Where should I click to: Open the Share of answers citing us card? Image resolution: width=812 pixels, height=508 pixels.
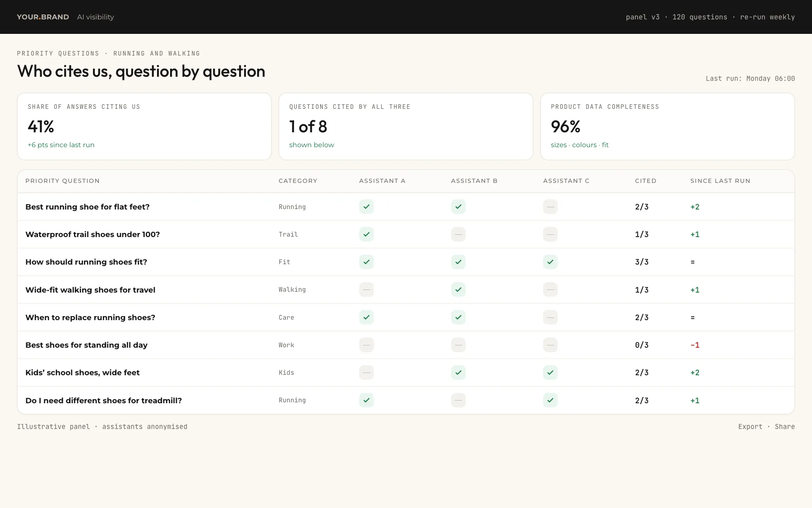coord(144,126)
